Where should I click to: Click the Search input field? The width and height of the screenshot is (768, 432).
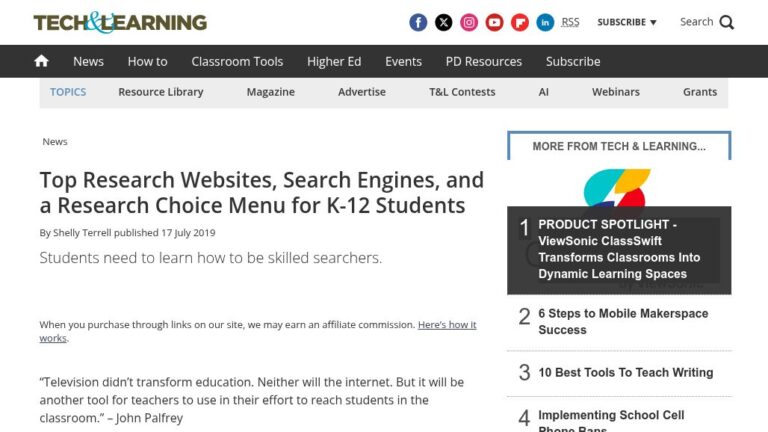(696, 22)
